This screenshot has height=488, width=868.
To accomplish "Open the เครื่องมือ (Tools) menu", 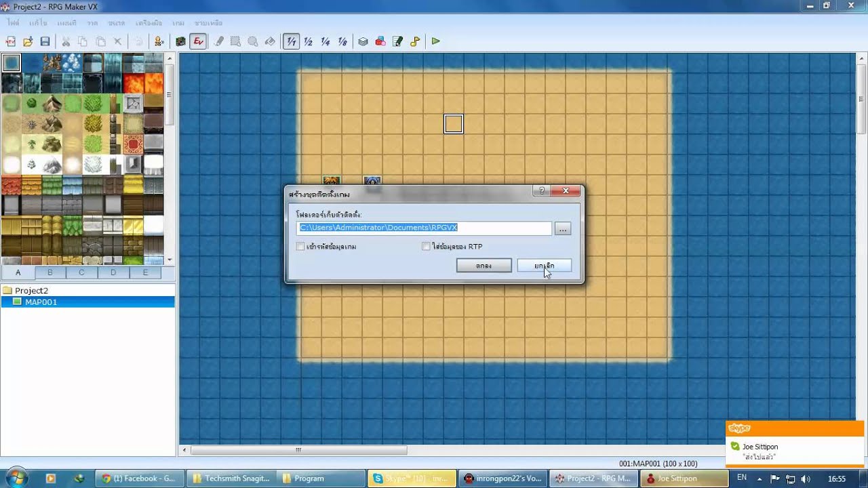I will tap(149, 23).
